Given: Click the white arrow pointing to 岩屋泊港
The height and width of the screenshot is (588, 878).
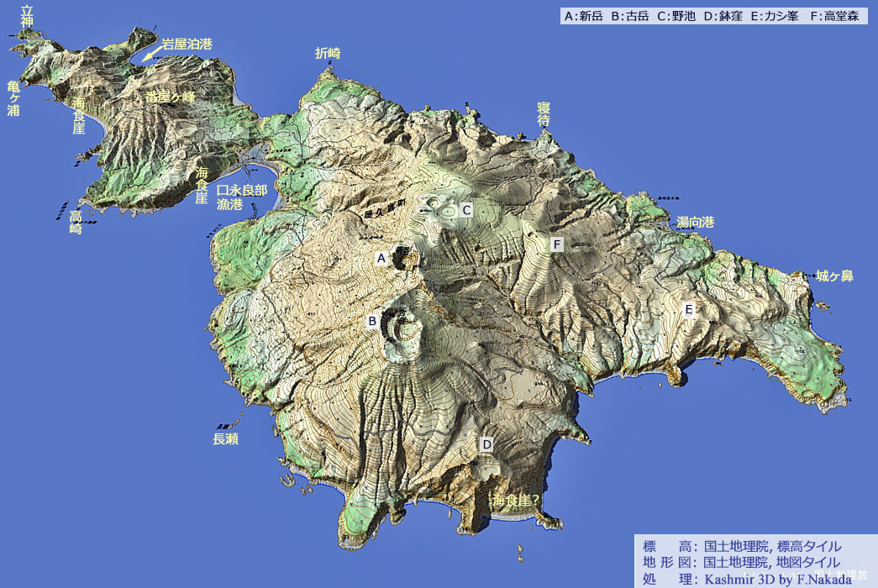Looking at the screenshot, I should tap(150, 54).
